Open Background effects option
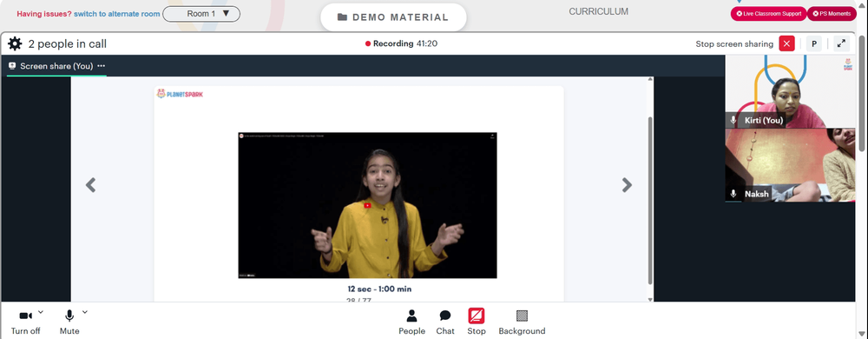This screenshot has height=339, width=868. [x=522, y=322]
